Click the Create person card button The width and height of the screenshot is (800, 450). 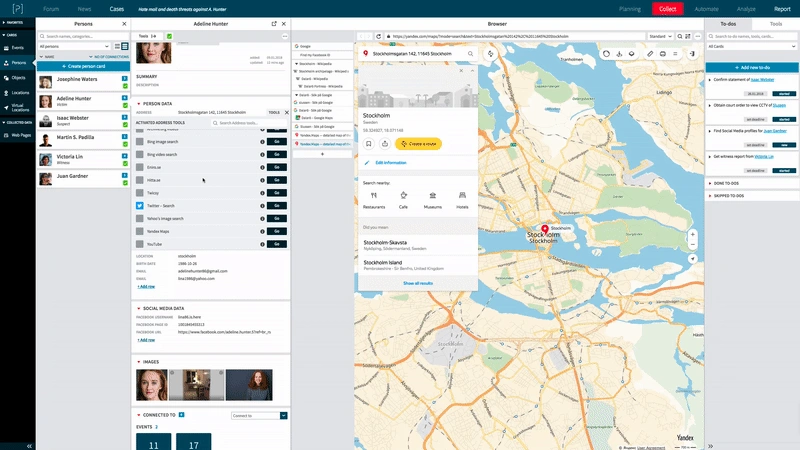click(x=84, y=65)
